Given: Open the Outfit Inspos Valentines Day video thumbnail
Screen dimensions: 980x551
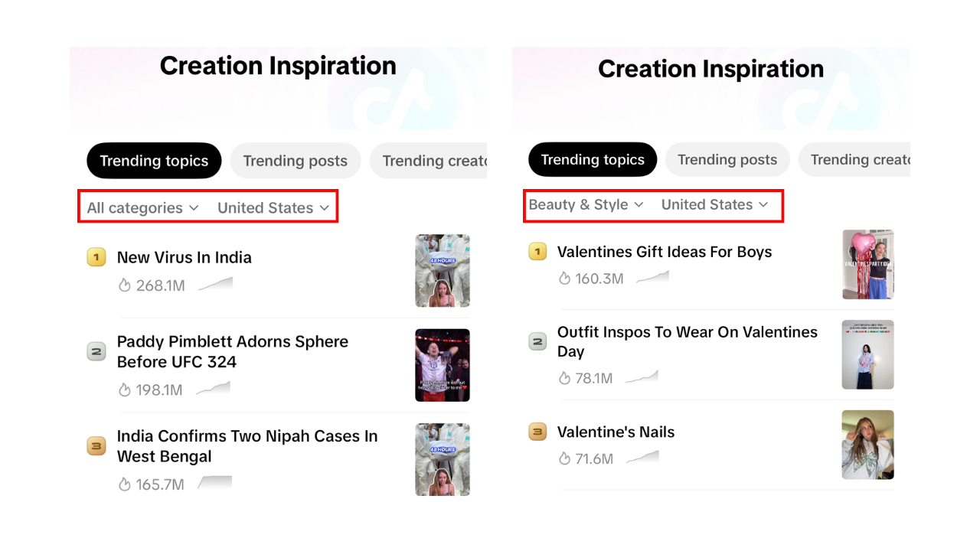Looking at the screenshot, I should point(867,354).
